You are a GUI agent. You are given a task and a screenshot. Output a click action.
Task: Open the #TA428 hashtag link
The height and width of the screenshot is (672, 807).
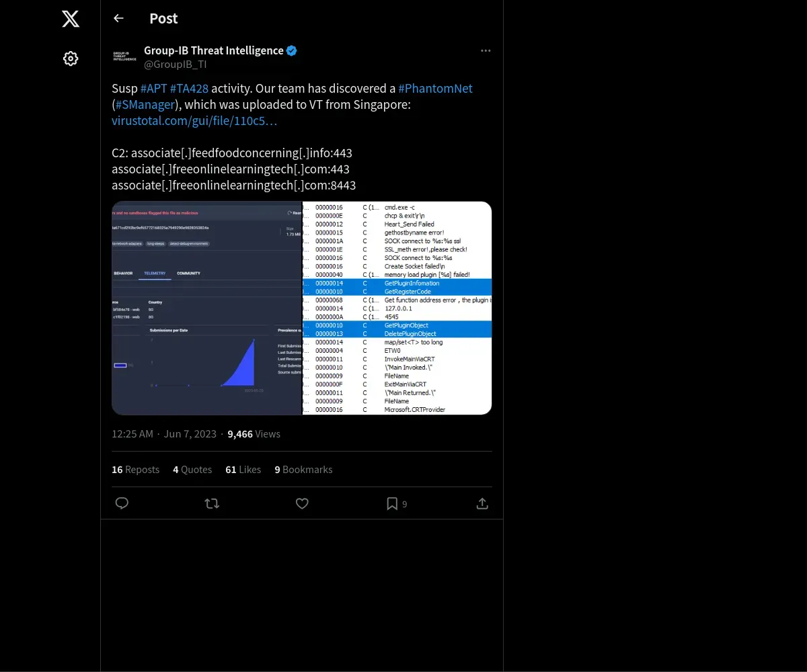click(x=189, y=89)
